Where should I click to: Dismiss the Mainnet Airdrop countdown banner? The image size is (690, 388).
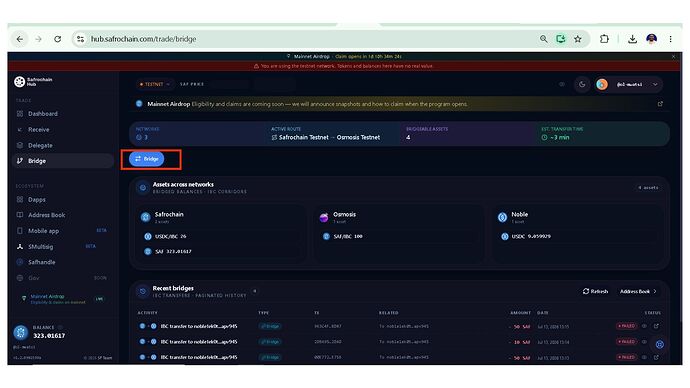tap(673, 56)
